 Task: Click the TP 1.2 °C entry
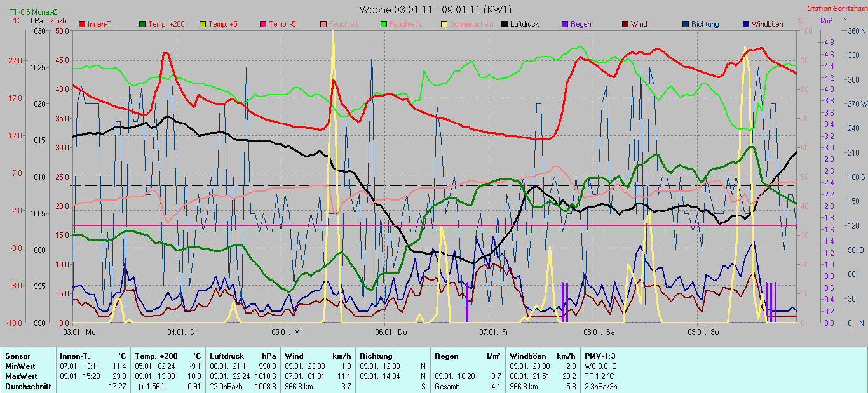(600, 376)
